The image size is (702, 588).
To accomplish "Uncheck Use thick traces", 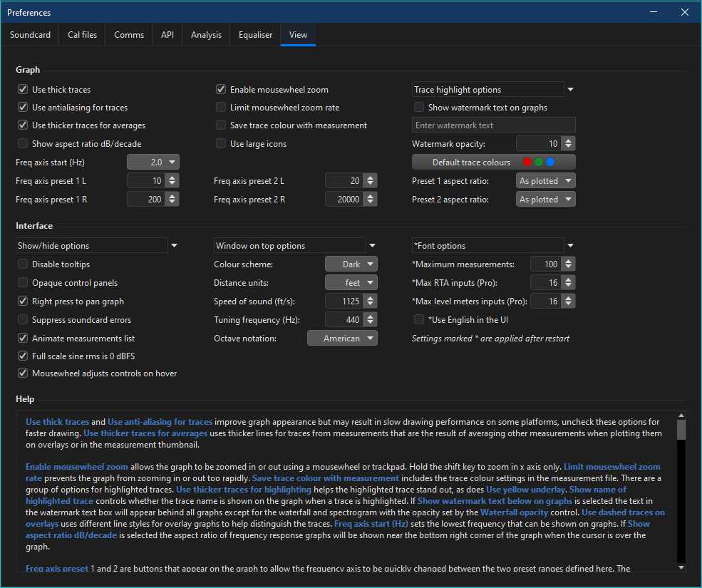I will (24, 90).
